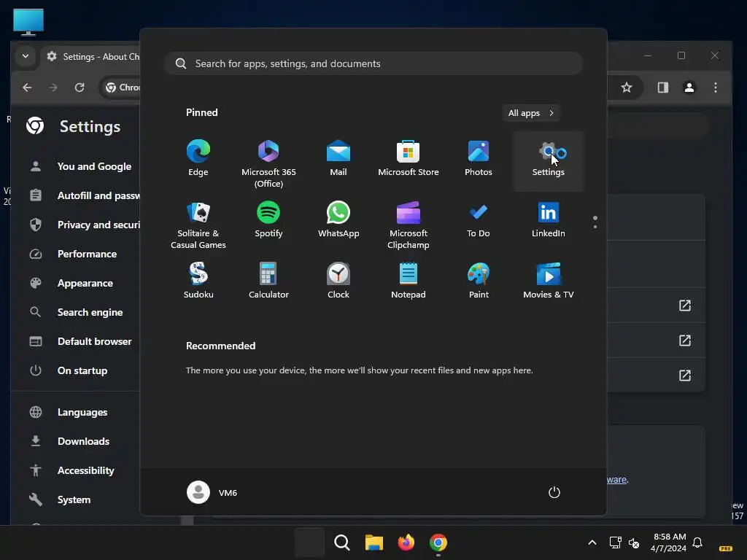Open the notification bell in tray
Screen dimensions: 747x560
(x=697, y=542)
